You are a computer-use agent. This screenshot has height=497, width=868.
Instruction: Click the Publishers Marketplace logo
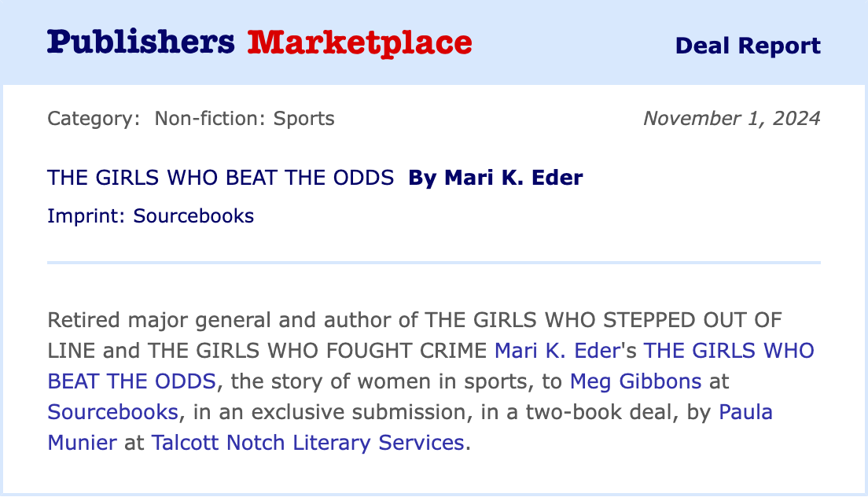pos(259,42)
